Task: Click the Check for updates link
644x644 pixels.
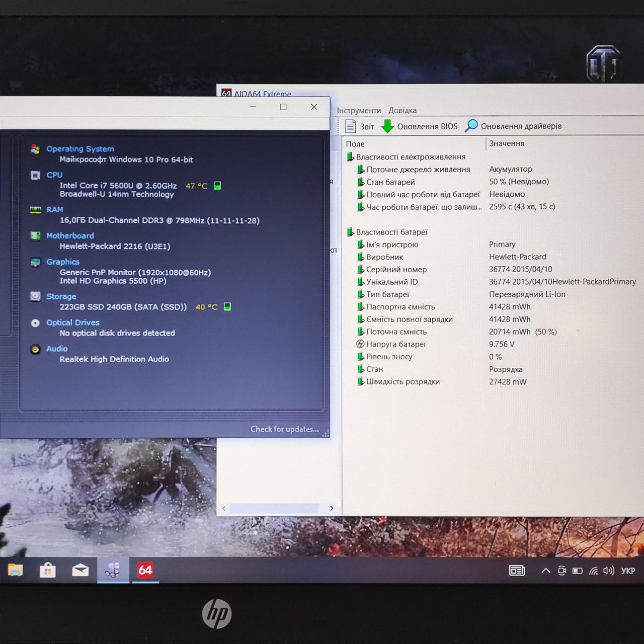Action: click(x=285, y=429)
